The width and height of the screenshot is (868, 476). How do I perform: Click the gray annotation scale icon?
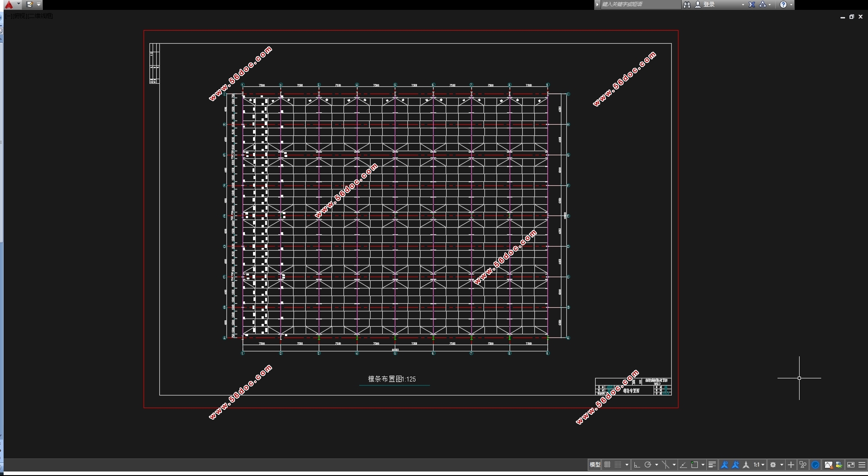(746, 465)
